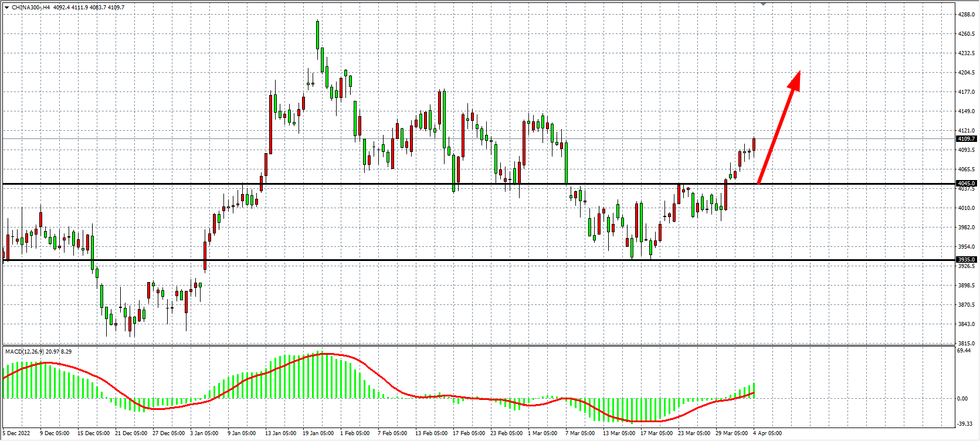Select the 4045.0 horizontal line price tag
Image resolution: width=980 pixels, height=441 pixels.
966,184
